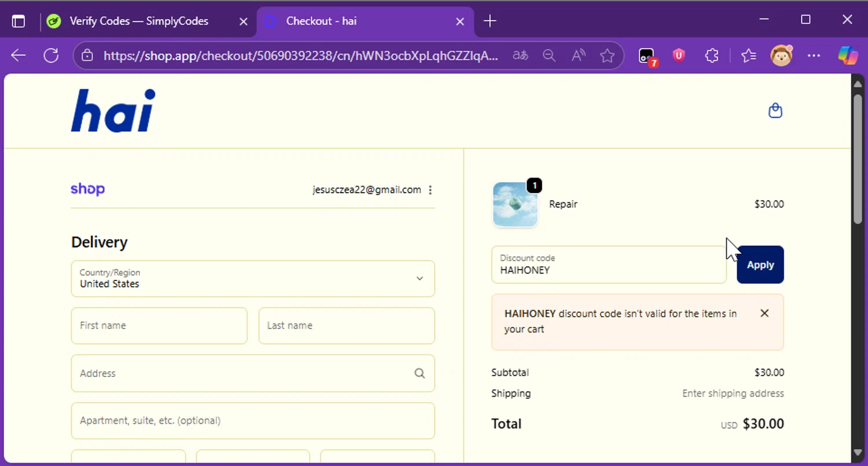Close the Verify Codes SimplyCodes tab
This screenshot has width=868, height=466.
click(244, 21)
